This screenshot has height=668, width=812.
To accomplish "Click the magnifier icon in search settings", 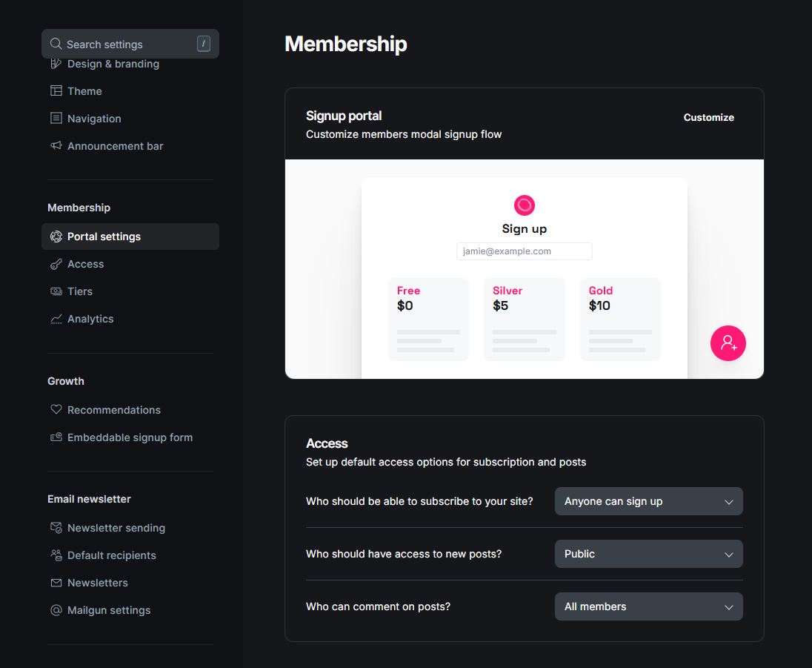I will tap(56, 44).
